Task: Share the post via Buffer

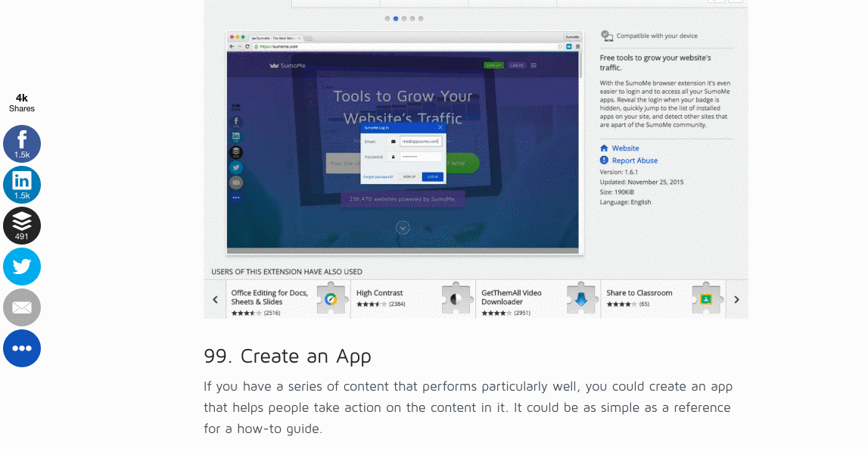Action: pyautogui.click(x=22, y=226)
